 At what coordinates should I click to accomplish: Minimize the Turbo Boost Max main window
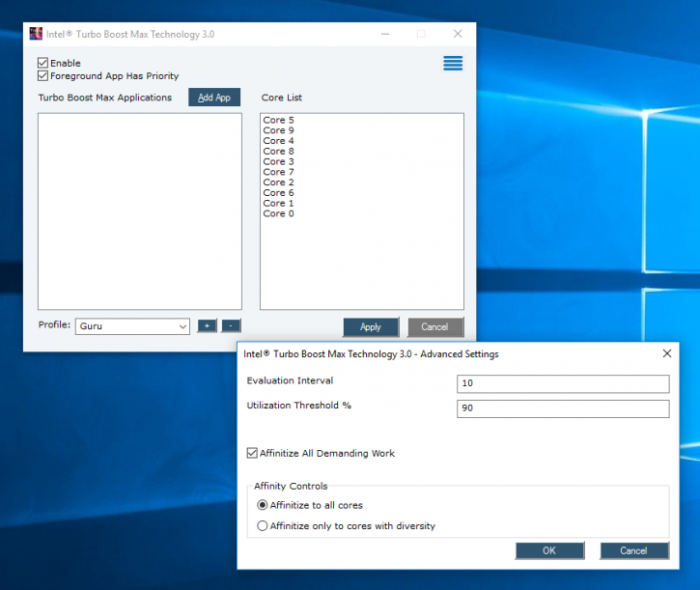tap(385, 34)
